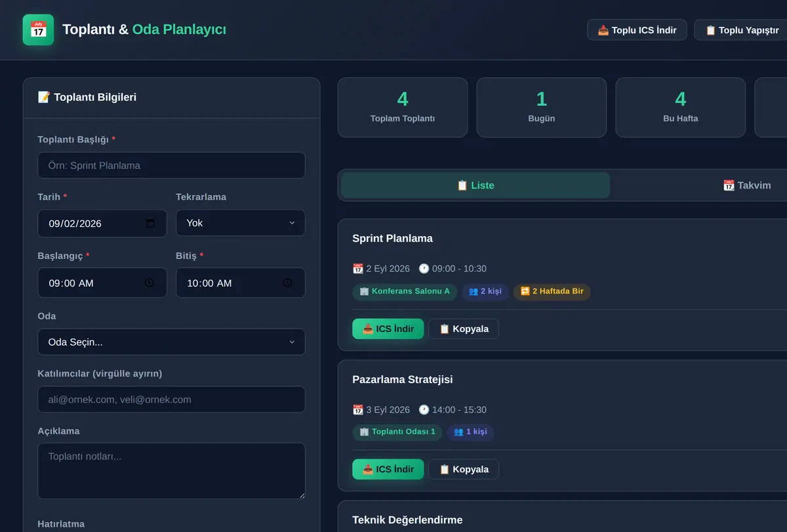
Task: Click the Sprint Planlama meeting title
Action: point(392,238)
